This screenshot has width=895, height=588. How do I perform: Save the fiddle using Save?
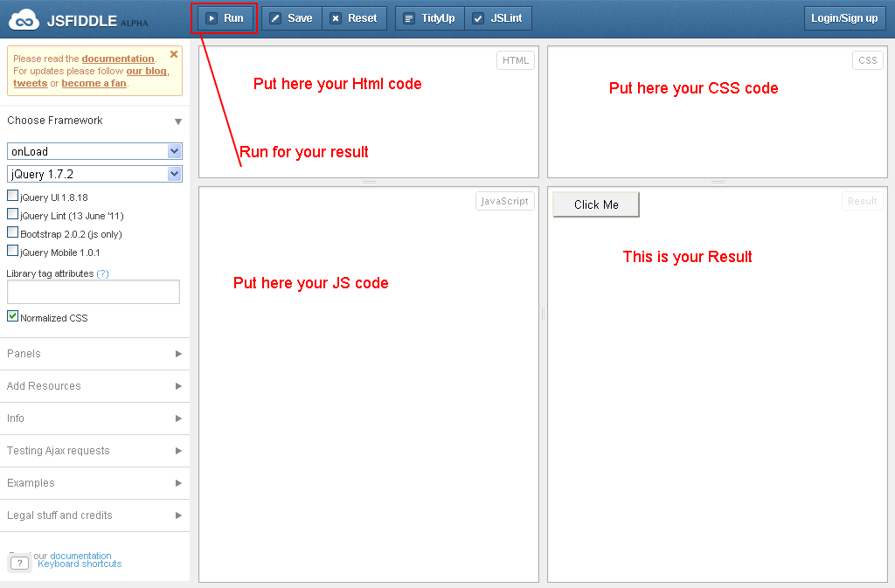(x=292, y=18)
